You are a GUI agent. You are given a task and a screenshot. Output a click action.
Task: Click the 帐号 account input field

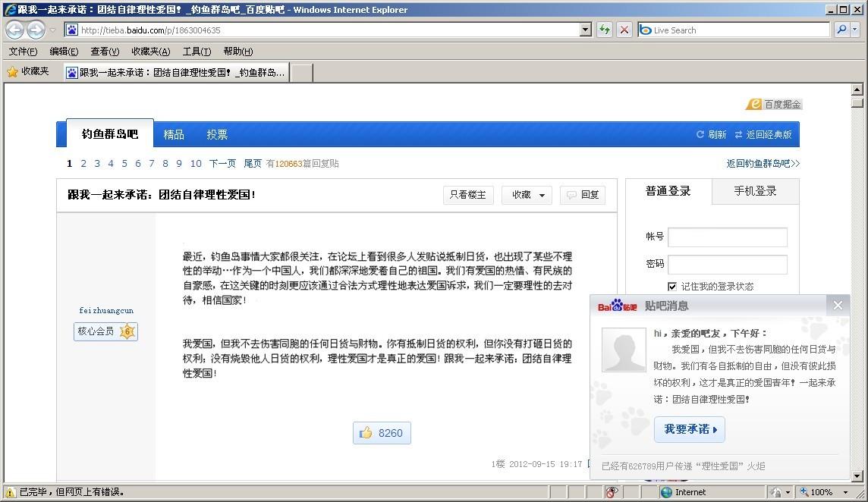[727, 237]
